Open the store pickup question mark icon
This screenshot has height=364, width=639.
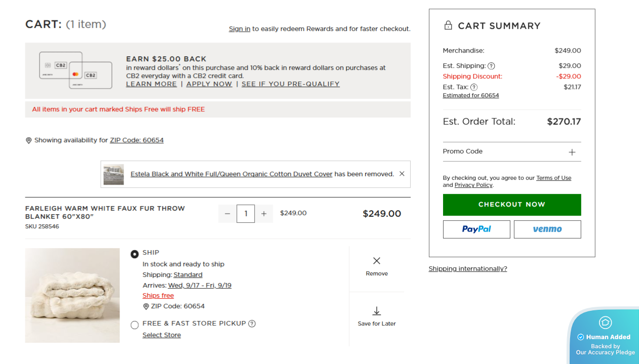click(x=252, y=323)
